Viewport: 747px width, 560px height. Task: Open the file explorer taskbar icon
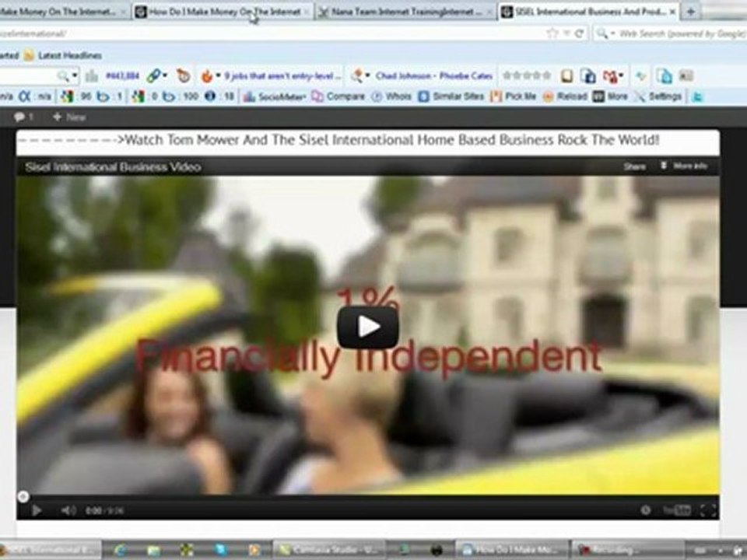153,551
